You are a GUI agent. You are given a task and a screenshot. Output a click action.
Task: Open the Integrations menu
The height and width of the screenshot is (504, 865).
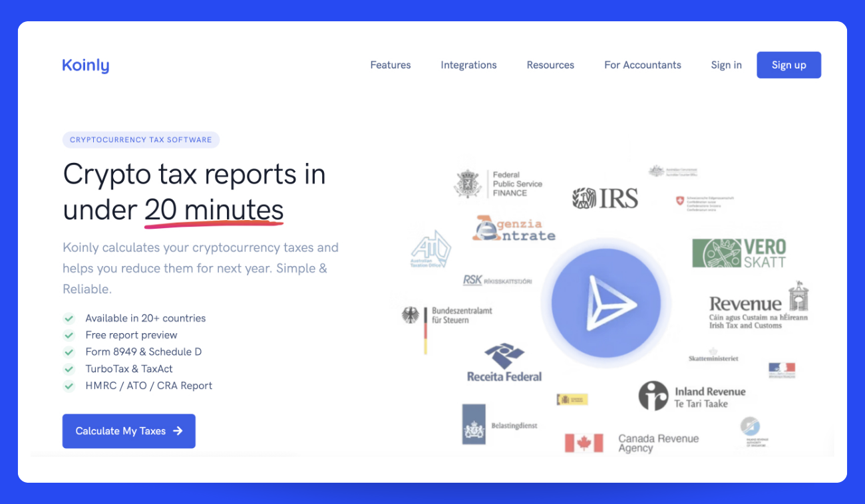(x=468, y=65)
